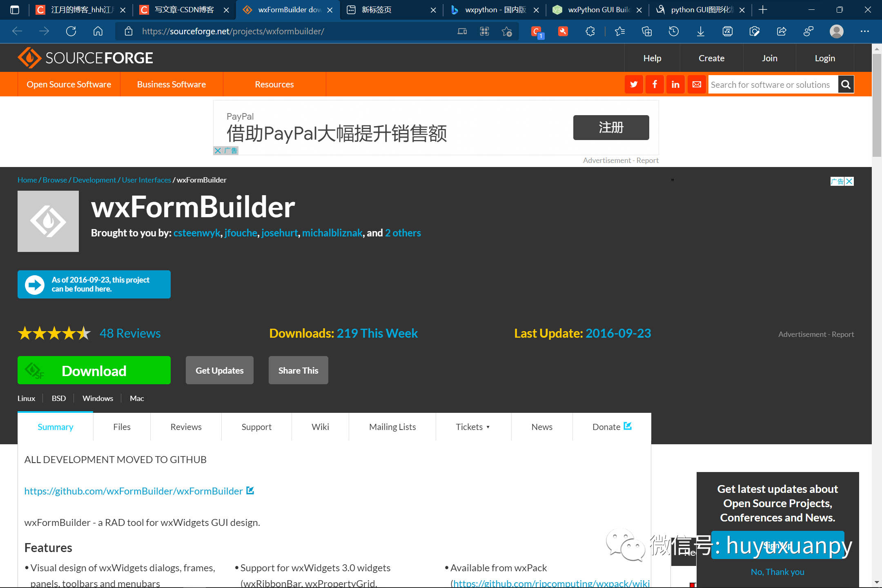Screen dimensions: 882x588
Task: Click the browser refresh icon
Action: point(71,31)
